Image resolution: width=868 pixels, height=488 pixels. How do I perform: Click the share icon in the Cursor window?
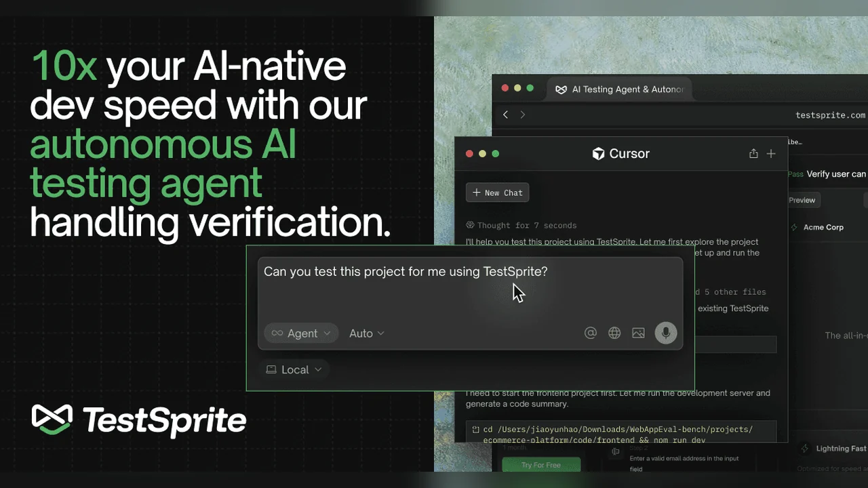tap(753, 154)
